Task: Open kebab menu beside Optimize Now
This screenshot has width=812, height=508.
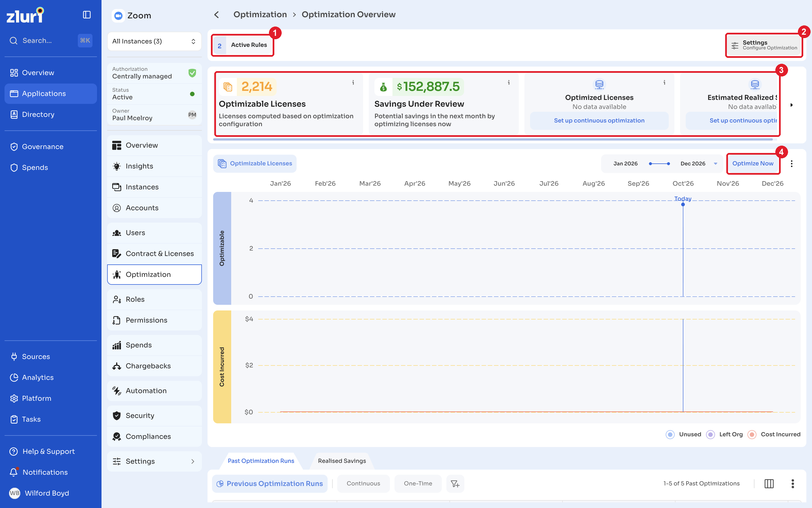Action: [x=791, y=164]
